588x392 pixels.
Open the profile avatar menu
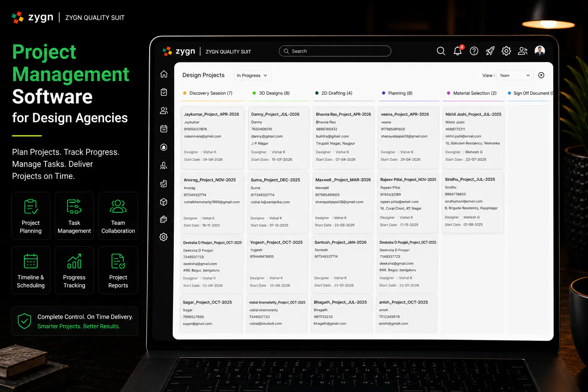click(540, 51)
